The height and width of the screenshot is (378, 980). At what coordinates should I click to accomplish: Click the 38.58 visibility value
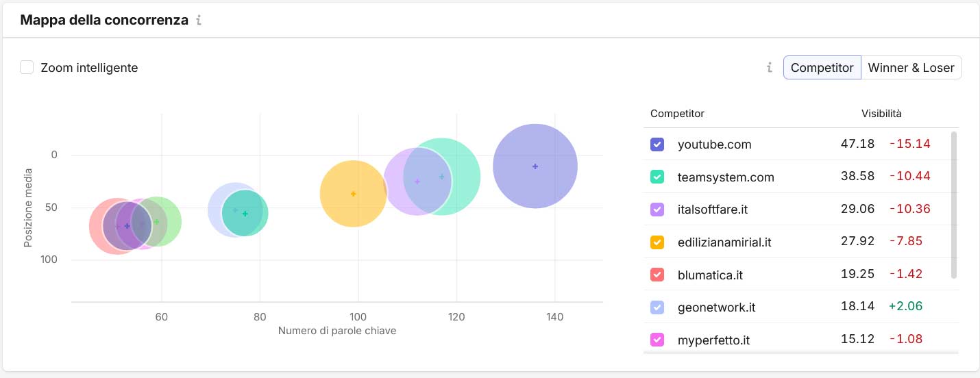(x=857, y=177)
